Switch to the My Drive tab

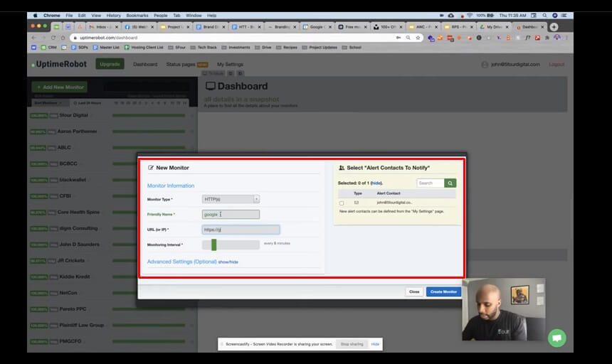click(494, 27)
